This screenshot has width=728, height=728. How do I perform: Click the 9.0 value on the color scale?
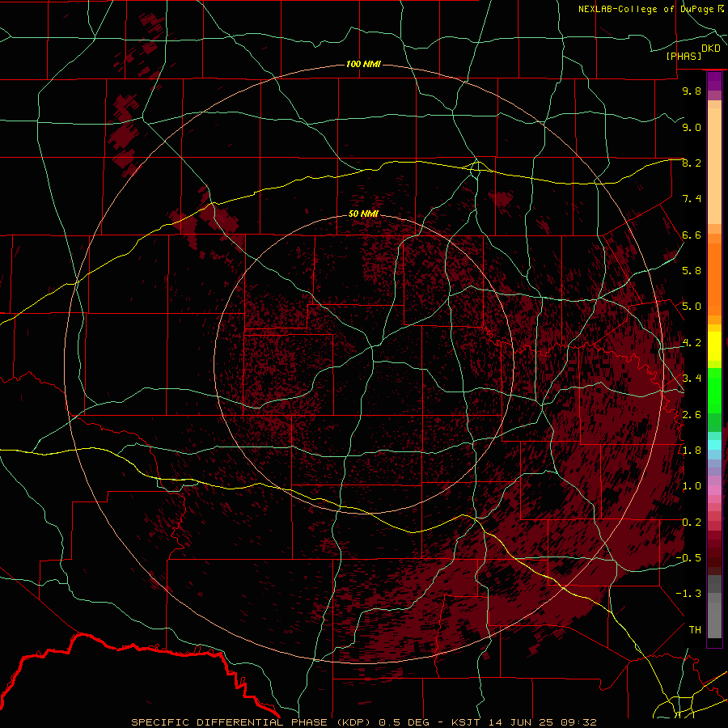pyautogui.click(x=692, y=127)
